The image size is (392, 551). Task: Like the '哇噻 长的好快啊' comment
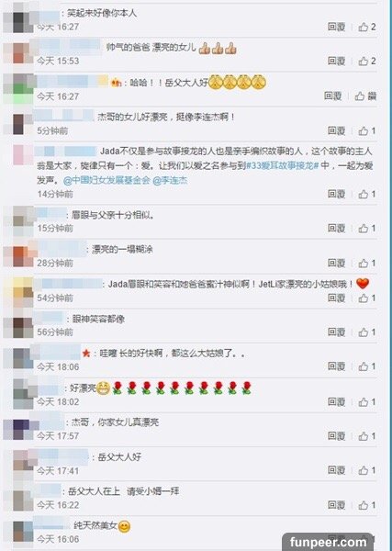366,366
